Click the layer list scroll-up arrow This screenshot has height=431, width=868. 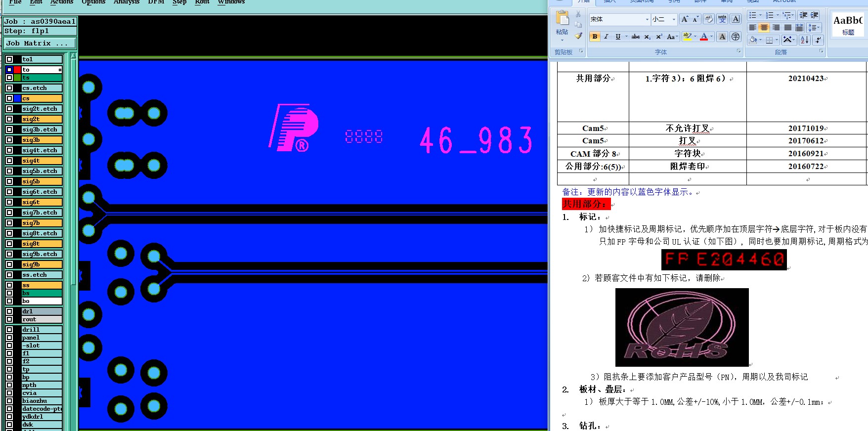(74, 56)
